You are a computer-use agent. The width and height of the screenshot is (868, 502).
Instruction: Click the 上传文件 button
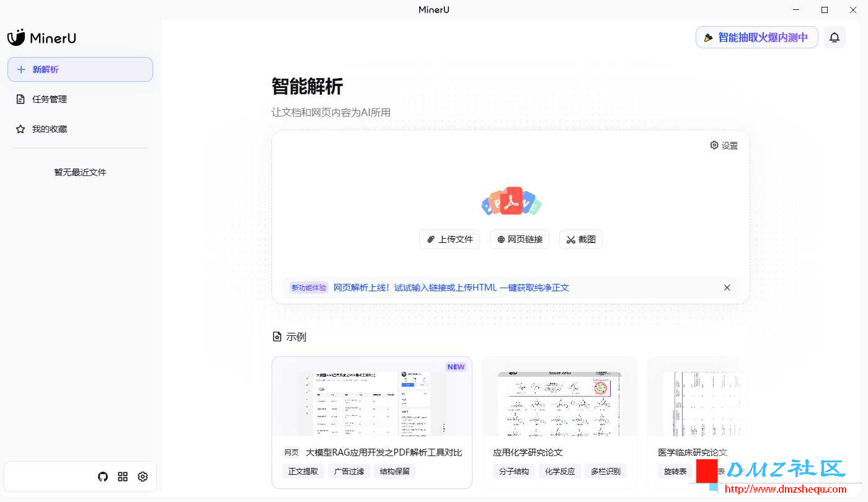pyautogui.click(x=449, y=239)
